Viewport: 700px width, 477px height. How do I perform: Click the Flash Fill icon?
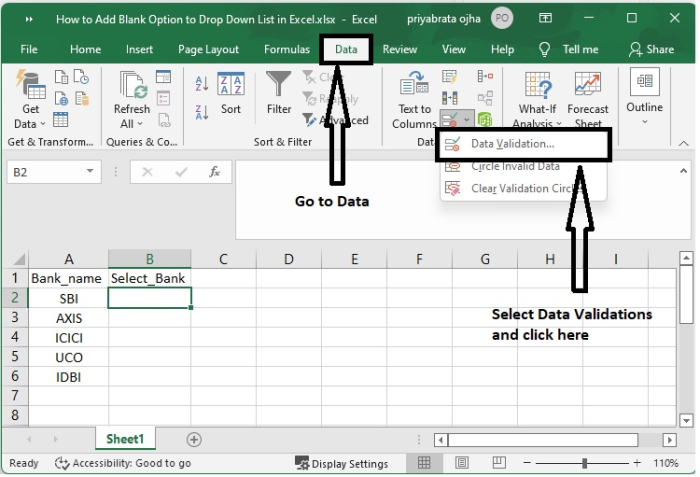[449, 77]
